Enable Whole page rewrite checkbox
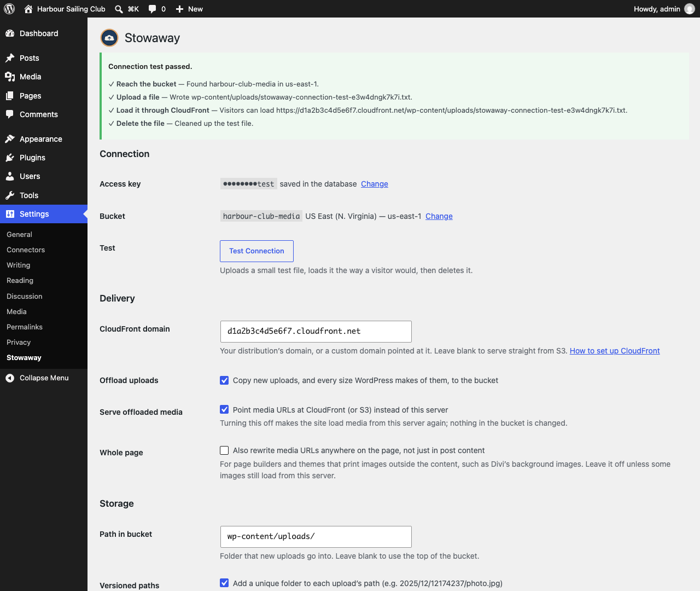 [224, 450]
